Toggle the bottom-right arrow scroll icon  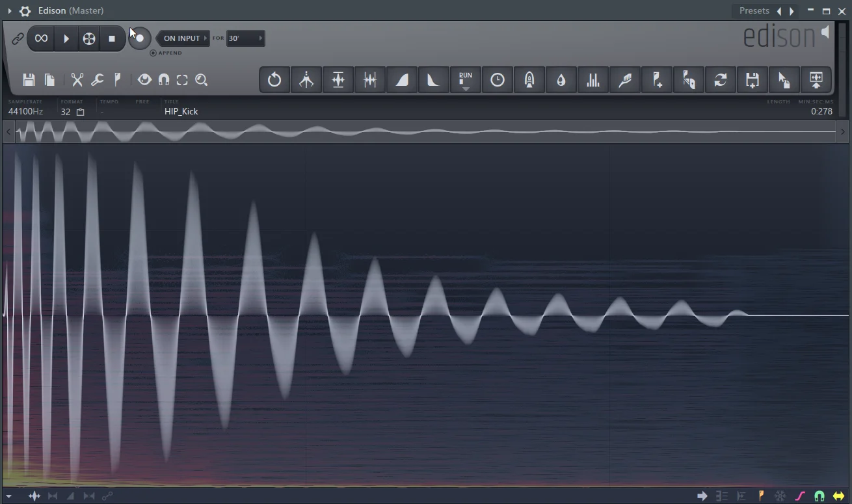[702, 496]
